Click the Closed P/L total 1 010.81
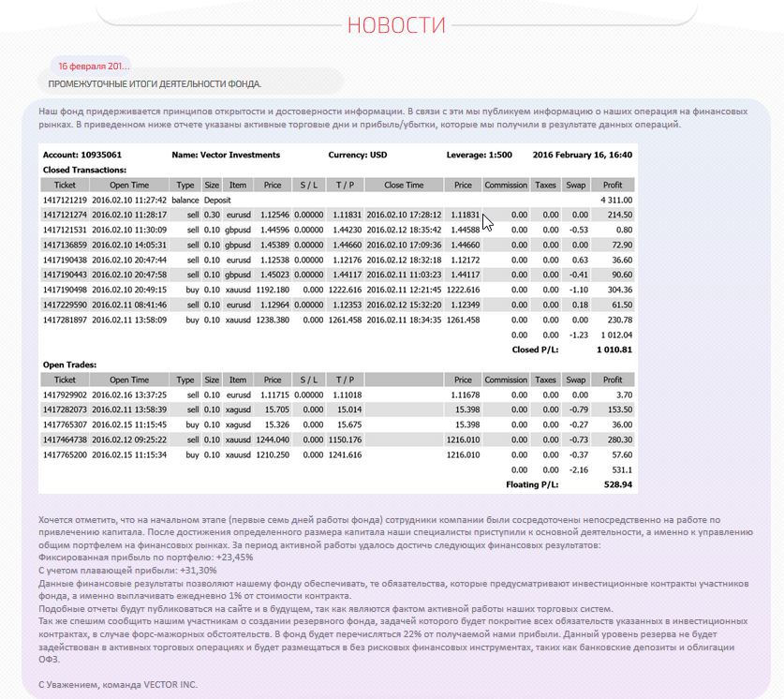784x699 pixels. (614, 349)
